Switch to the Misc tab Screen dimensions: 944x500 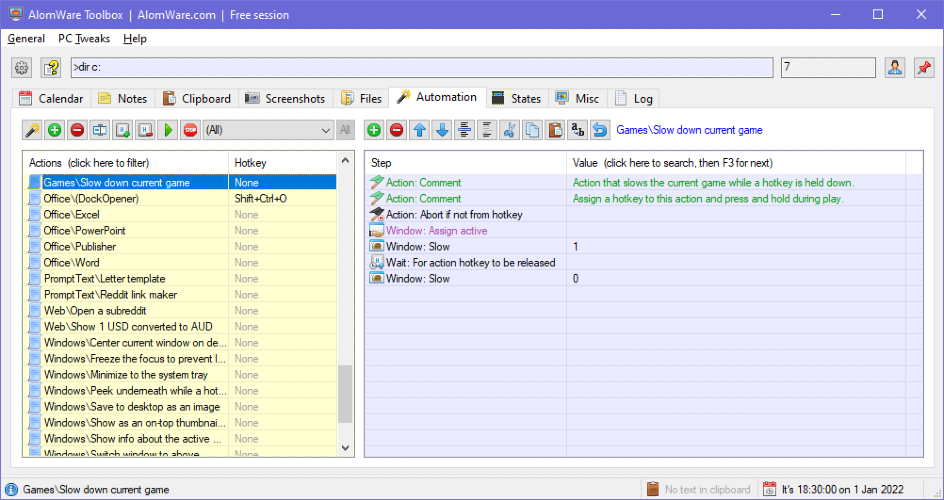coord(577,99)
